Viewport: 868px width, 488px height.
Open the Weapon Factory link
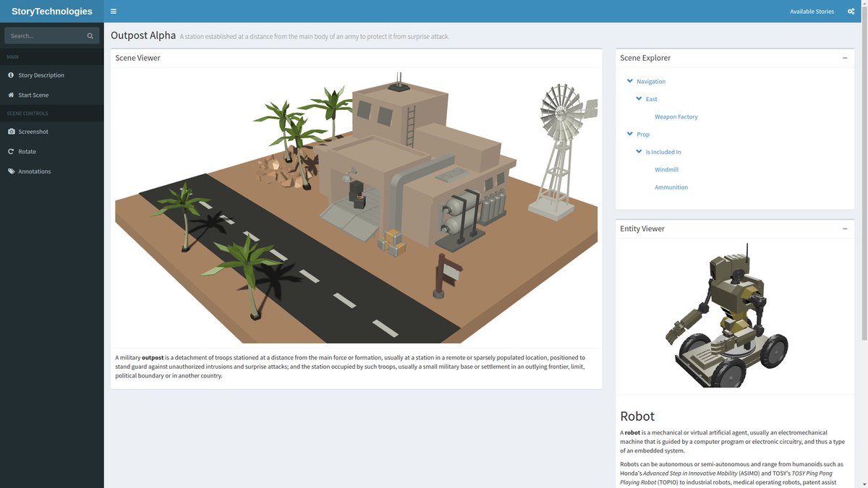(x=676, y=116)
